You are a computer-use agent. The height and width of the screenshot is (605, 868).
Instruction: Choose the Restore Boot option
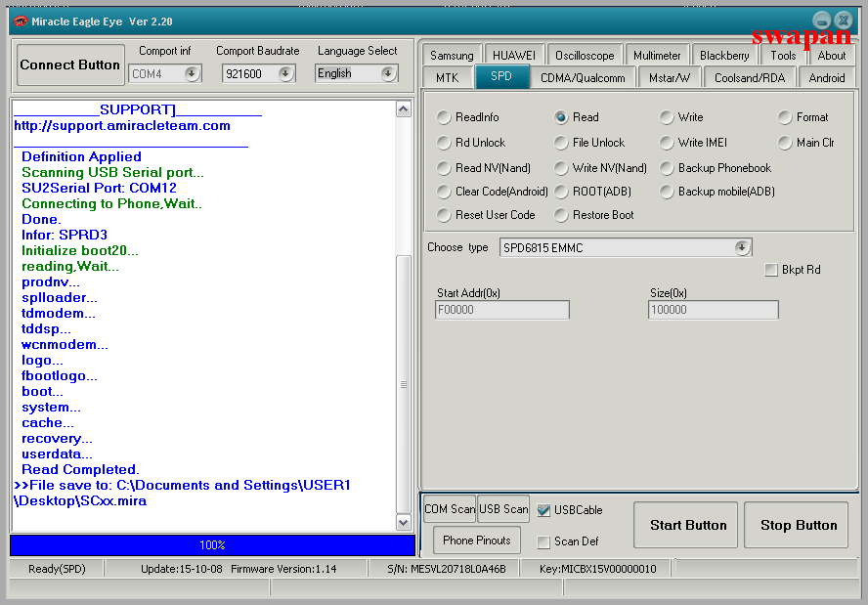[561, 215]
